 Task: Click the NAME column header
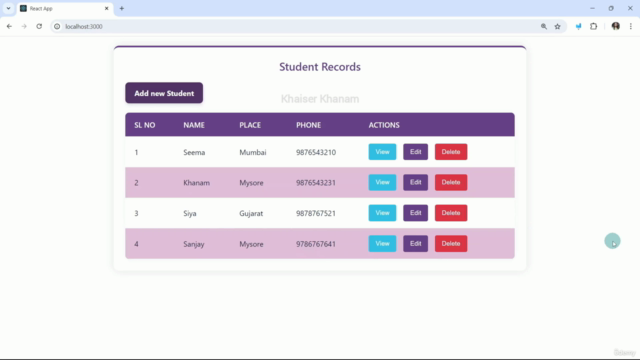click(x=194, y=125)
